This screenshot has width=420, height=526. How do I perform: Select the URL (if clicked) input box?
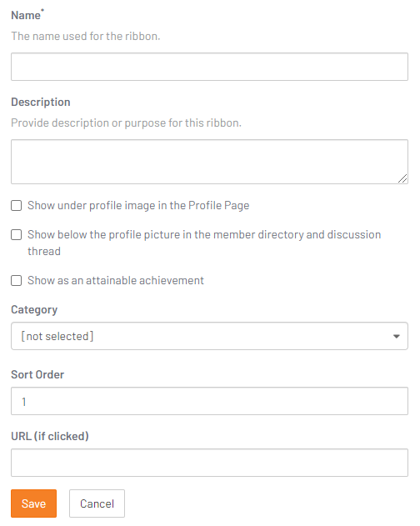(x=209, y=463)
